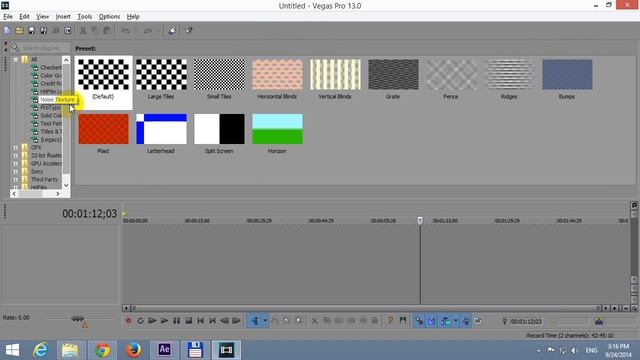Click the Open project folder icon
Image resolution: width=640 pixels, height=360 pixels.
point(19,31)
